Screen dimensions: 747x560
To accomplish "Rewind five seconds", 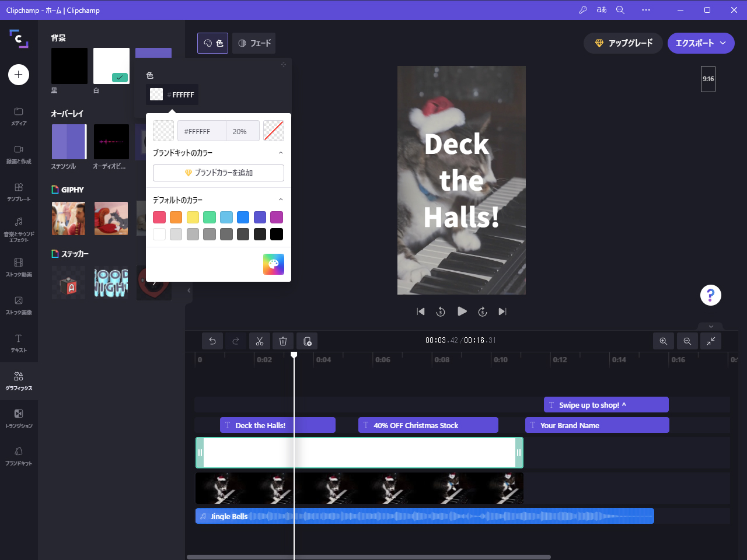I will coord(441,311).
